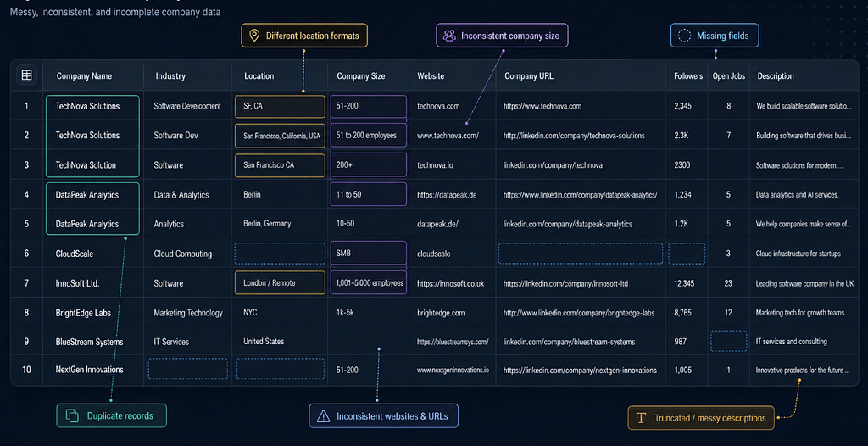Select the Open Jobs column header

[728, 76]
